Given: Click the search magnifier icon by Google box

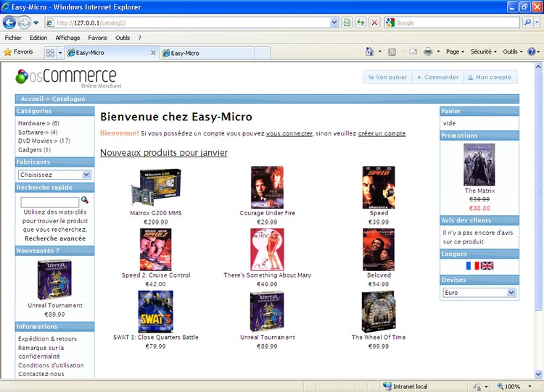Looking at the screenshot, I should click(527, 23).
